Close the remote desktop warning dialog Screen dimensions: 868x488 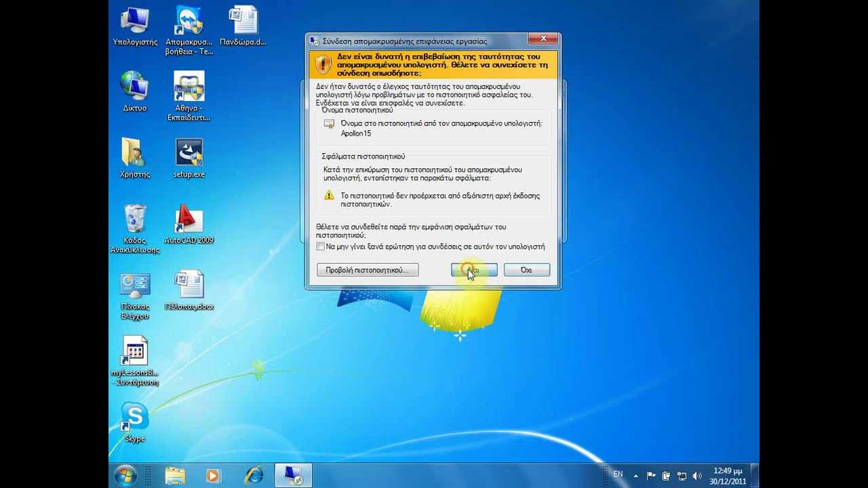coord(543,39)
